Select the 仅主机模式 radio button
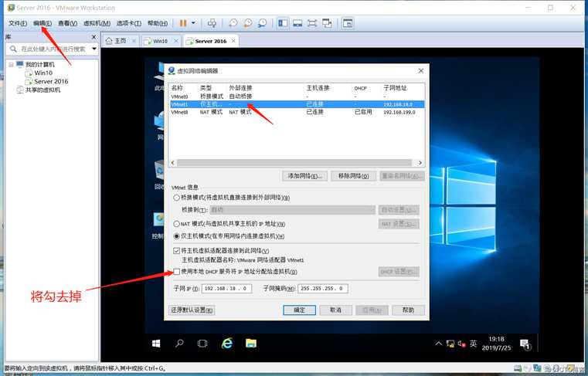Image resolution: width=588 pixels, height=376 pixels. pyautogui.click(x=176, y=236)
